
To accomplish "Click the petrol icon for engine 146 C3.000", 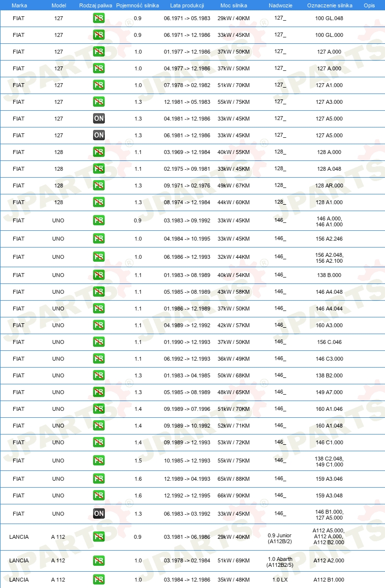I will (x=98, y=359).
